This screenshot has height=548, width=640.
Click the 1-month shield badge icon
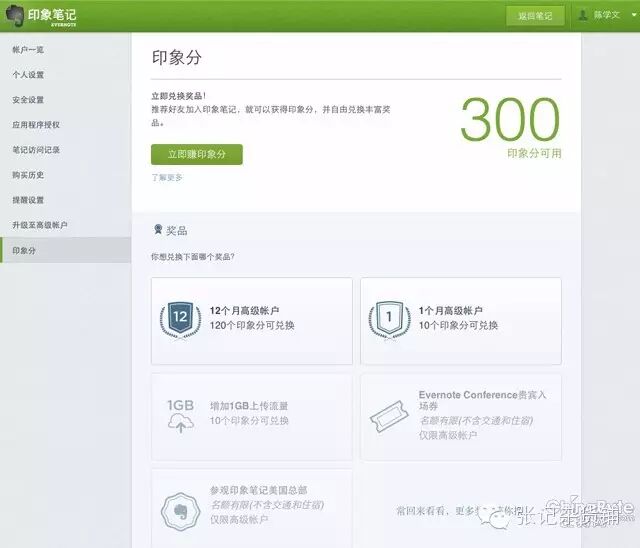[x=389, y=319]
